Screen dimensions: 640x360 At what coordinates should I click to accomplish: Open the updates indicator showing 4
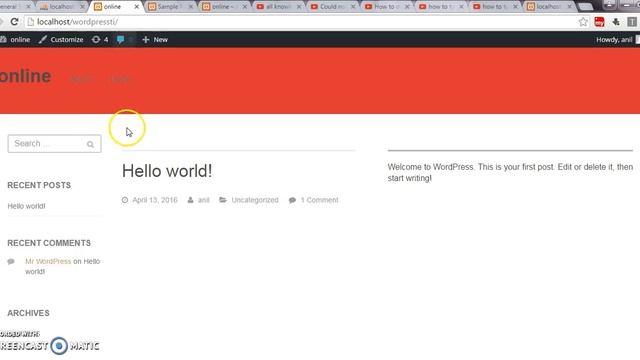click(x=100, y=40)
